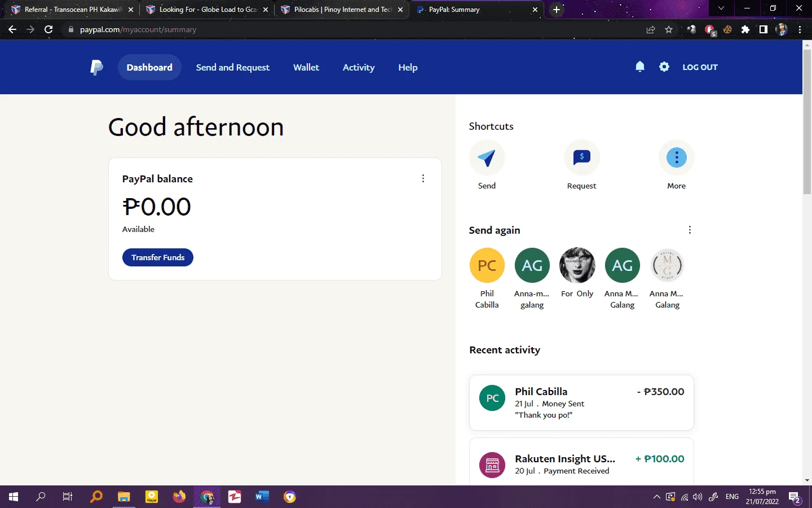This screenshot has height=508, width=812.
Task: Open the notifications bell
Action: (x=639, y=67)
